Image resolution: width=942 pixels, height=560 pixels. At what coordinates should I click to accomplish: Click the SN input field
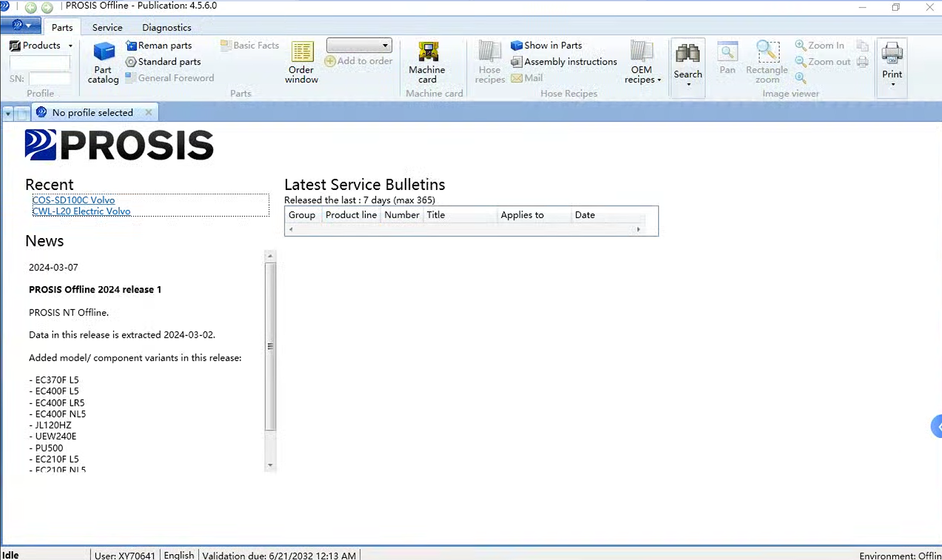pyautogui.click(x=49, y=78)
